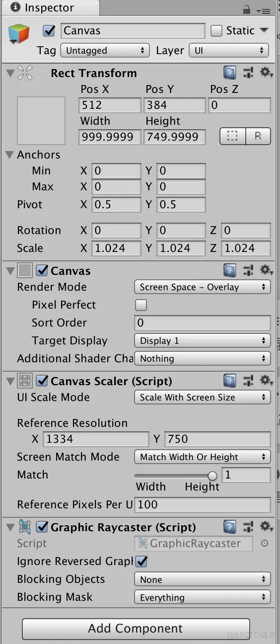
Task: Open Rect Transform gear settings menu
Action: (x=267, y=74)
